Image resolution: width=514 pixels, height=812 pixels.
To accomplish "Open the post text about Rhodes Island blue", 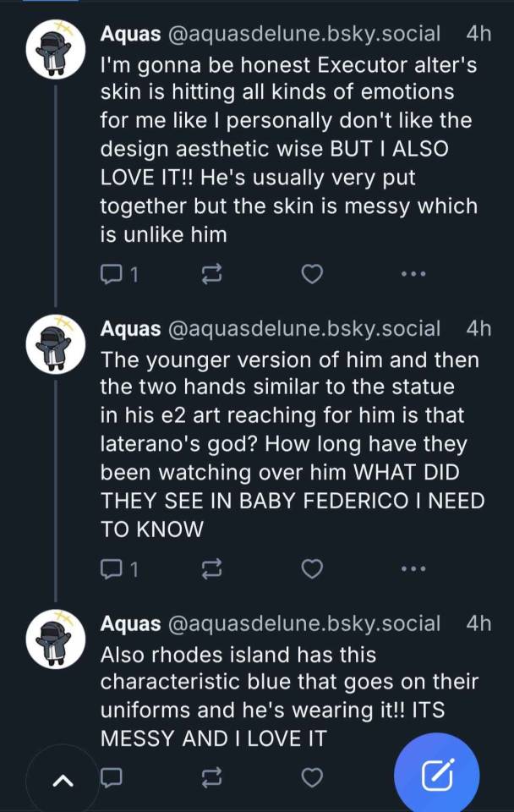I will click(x=287, y=695).
